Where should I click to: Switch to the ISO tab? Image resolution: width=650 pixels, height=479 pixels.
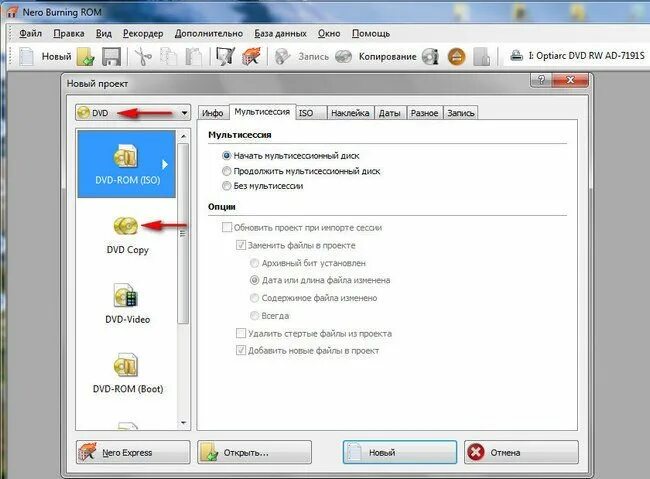tap(311, 113)
